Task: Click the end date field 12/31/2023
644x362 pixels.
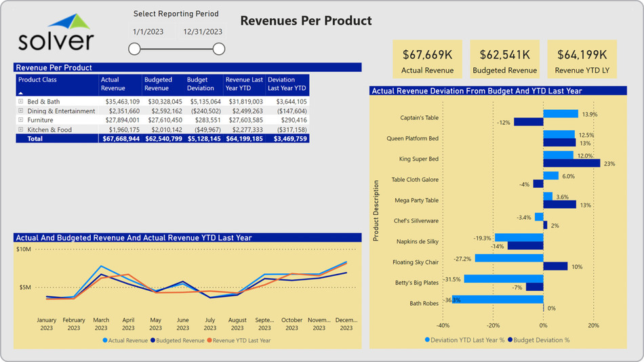Action: point(202,31)
